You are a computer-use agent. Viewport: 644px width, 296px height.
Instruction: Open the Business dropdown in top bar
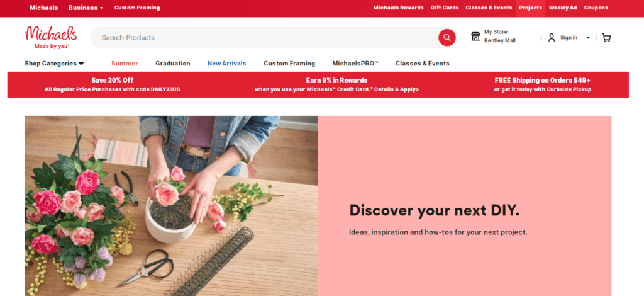pyautogui.click(x=86, y=8)
